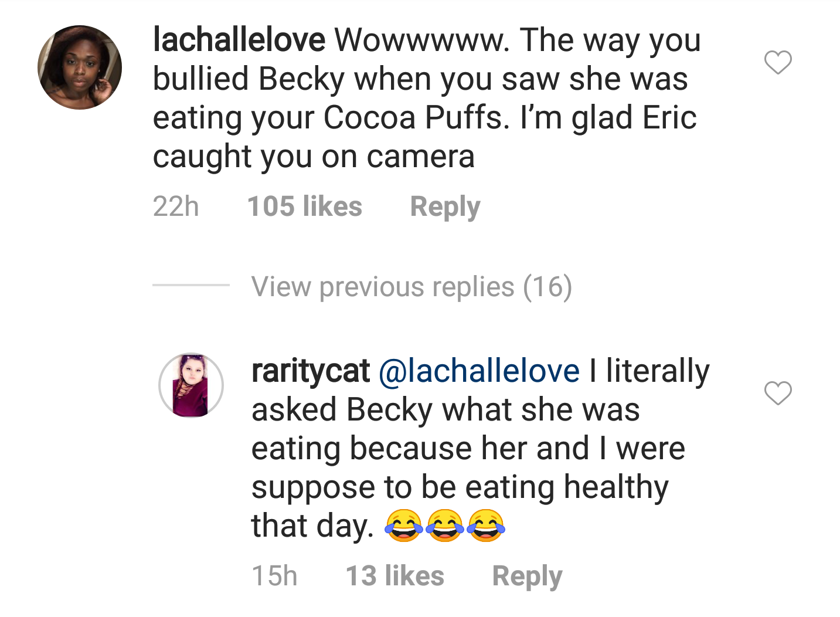Tap the 22h timestamp
The height and width of the screenshot is (617, 840).
(176, 206)
